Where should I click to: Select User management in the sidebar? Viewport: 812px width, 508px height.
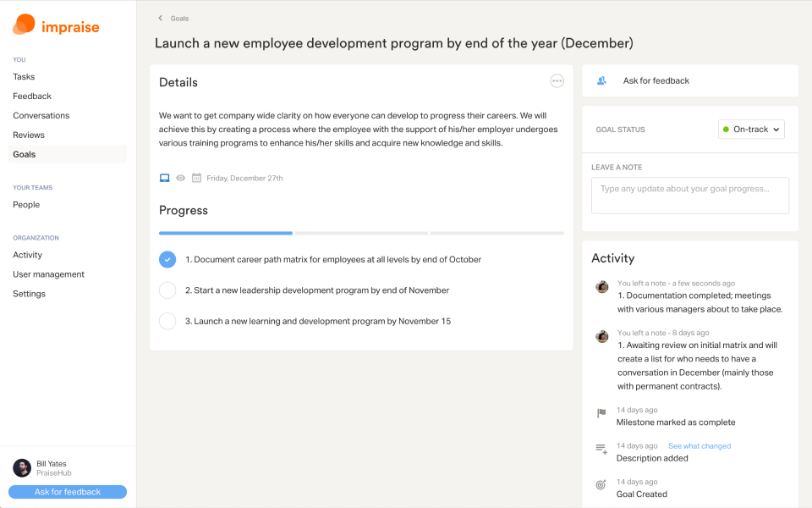point(48,274)
